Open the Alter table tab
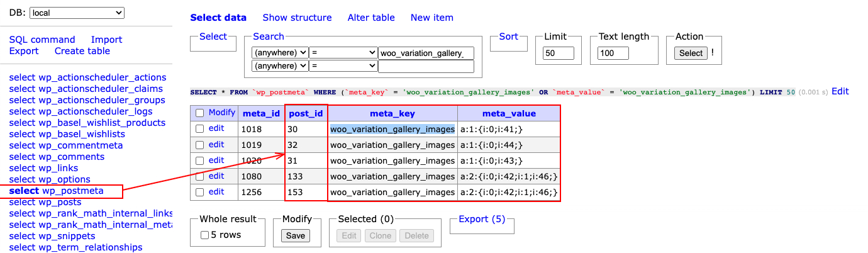The image size is (868, 253). [371, 18]
